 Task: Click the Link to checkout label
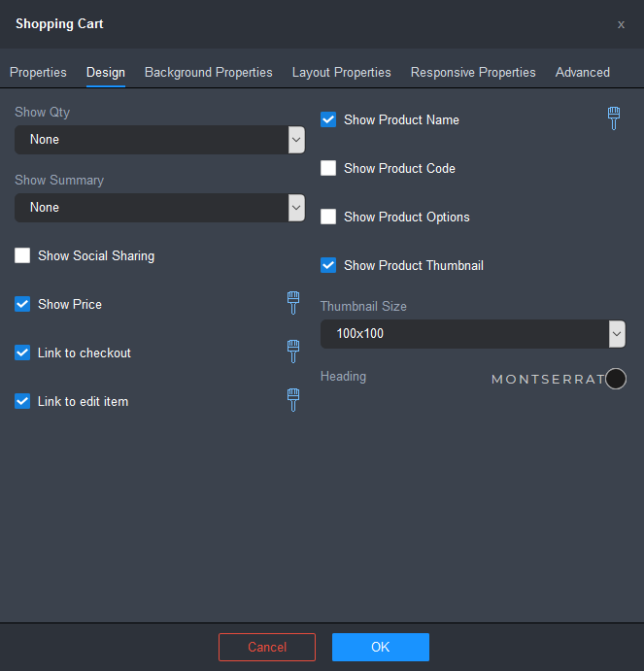tap(85, 352)
